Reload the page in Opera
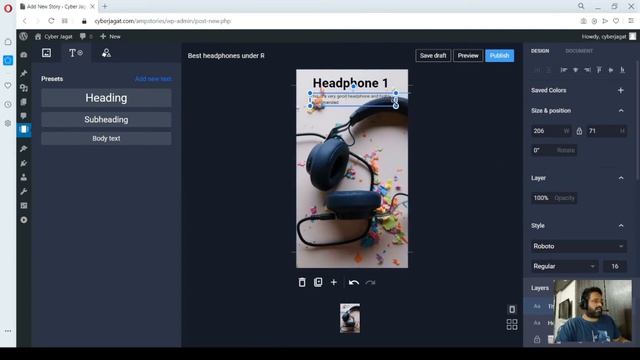Screen dimensions: 640x360 (x=51, y=21)
